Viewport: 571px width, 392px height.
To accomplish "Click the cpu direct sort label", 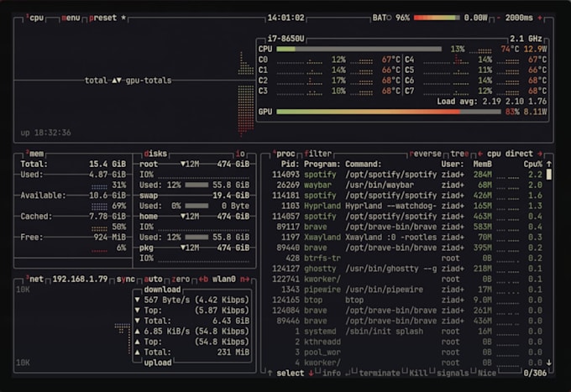I will 510,154.
